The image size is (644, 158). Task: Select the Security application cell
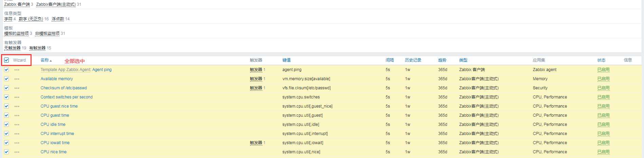click(x=540, y=88)
